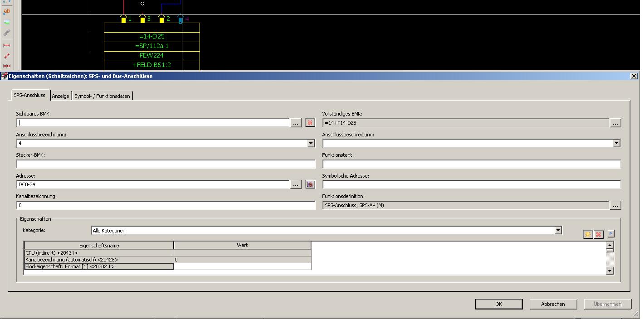Open the Symbol- / Funktionsdaten tab

click(x=102, y=96)
